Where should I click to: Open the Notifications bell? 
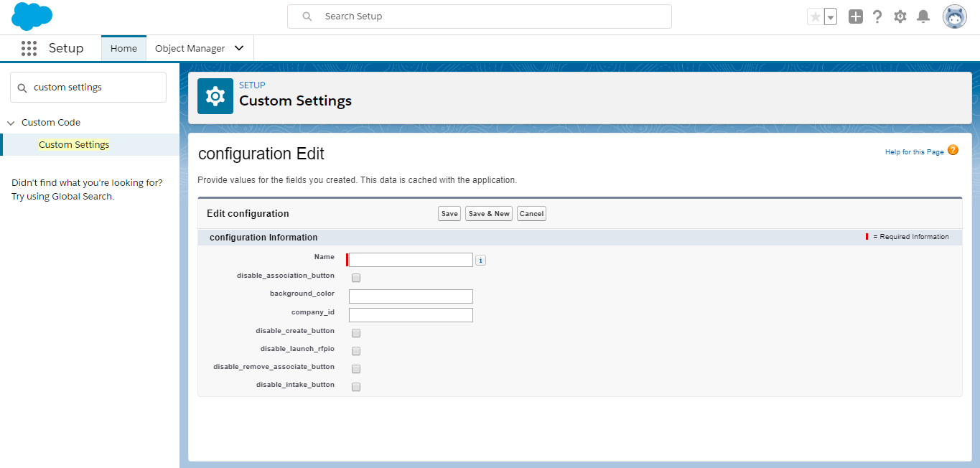click(924, 17)
